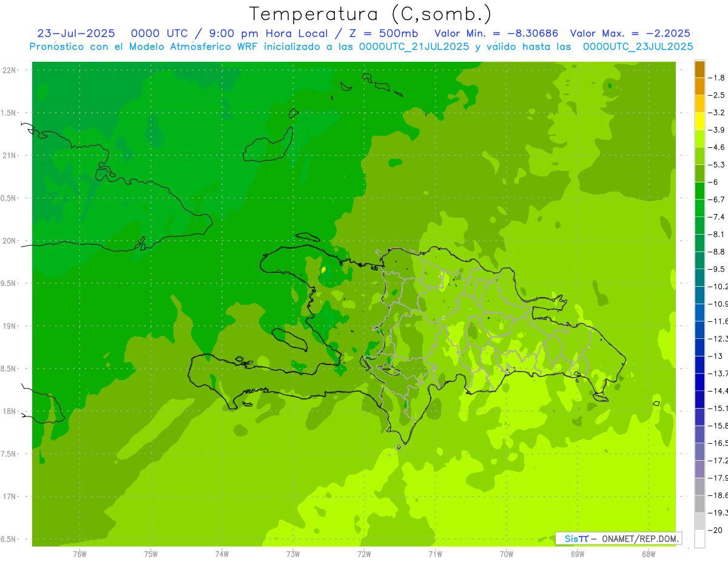Select the date text '23-Jul-2025'
This screenshot has height=562, width=728.
point(76,33)
